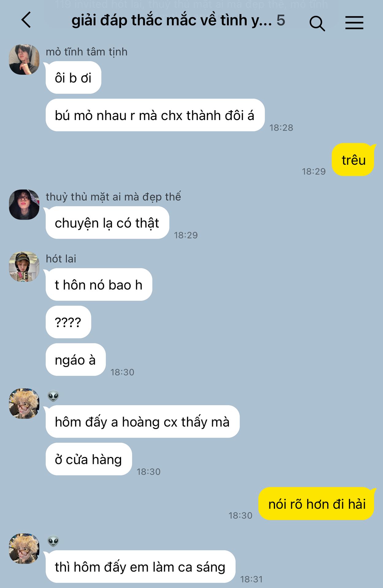Tap the "chuyện lạ có thật" bubble
Image resolution: width=383 pixels, height=588 pixels.
[107, 223]
